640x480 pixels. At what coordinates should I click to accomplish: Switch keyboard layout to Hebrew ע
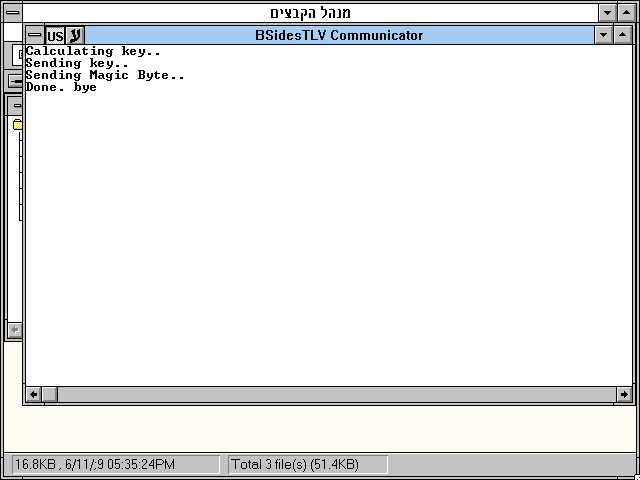(x=75, y=36)
